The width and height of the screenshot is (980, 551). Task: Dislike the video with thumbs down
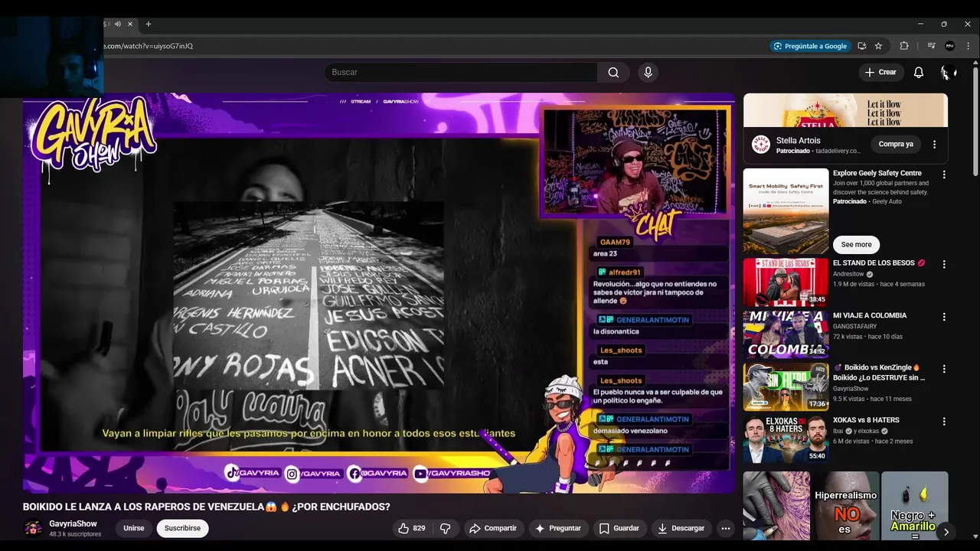(x=445, y=528)
